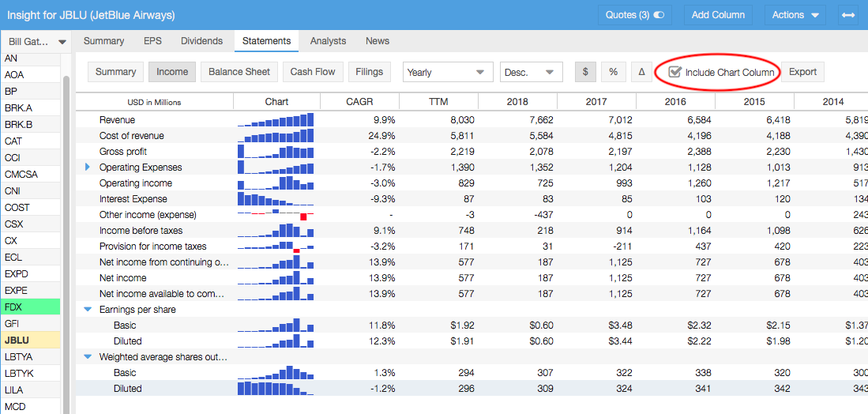868x414 pixels.
Task: Click the Cost of revenue sparkline chart
Action: pos(276,136)
